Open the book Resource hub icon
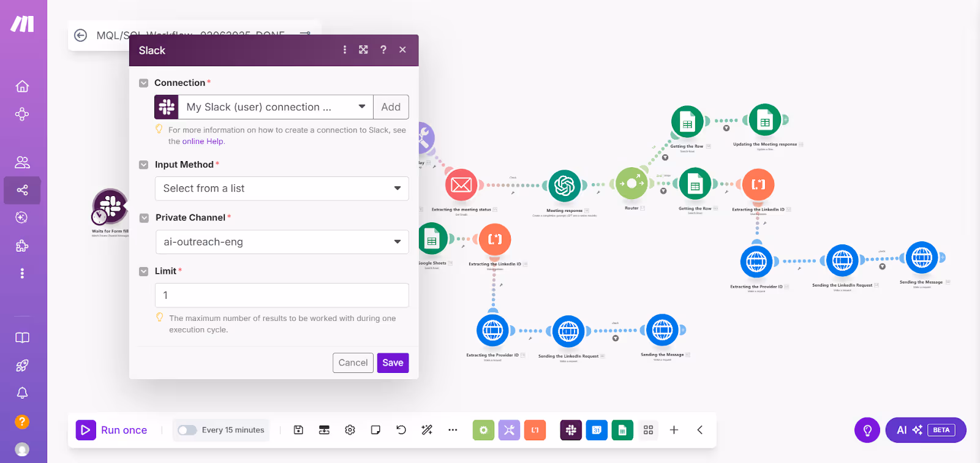 tap(22, 338)
